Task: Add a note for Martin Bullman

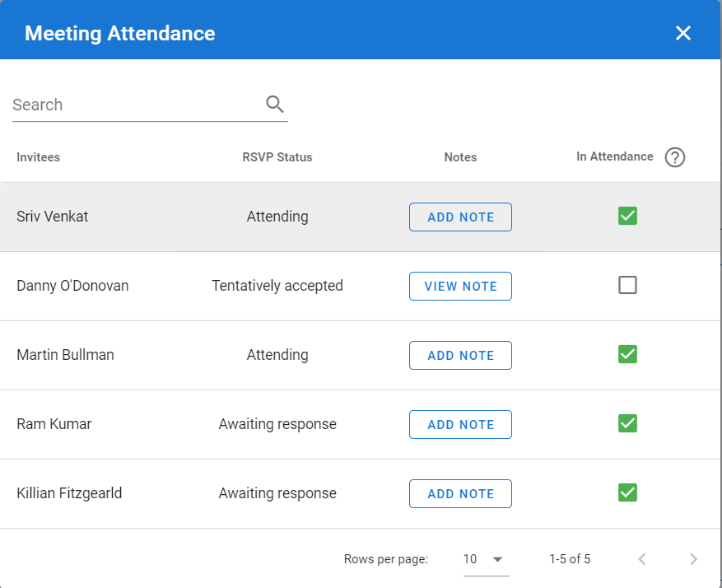Action: [460, 355]
